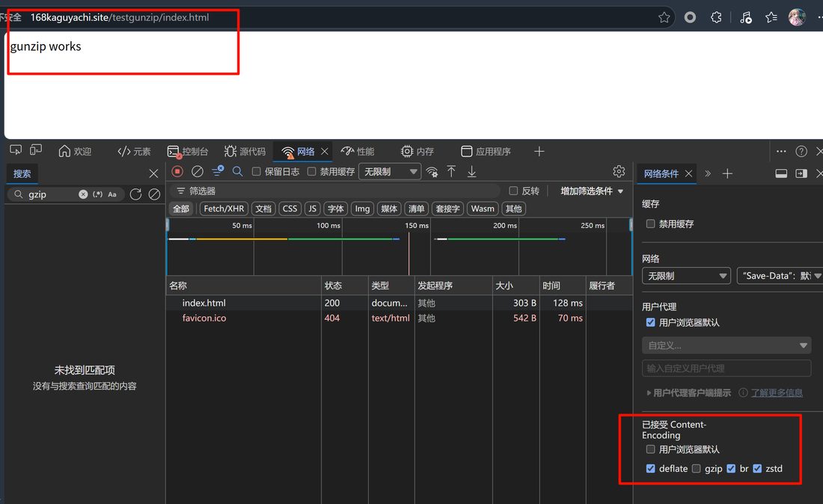The image size is (823, 504).
Task: Export HAR file with download arrow
Action: 472,171
